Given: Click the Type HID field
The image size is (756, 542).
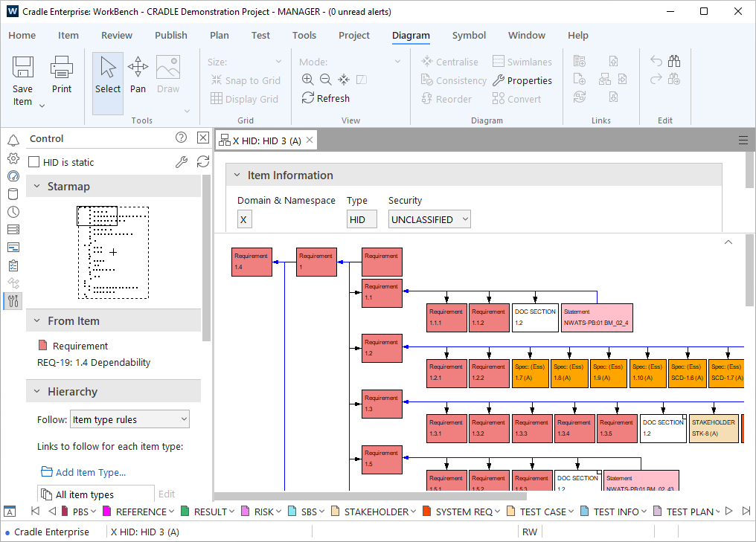Looking at the screenshot, I should pyautogui.click(x=362, y=219).
